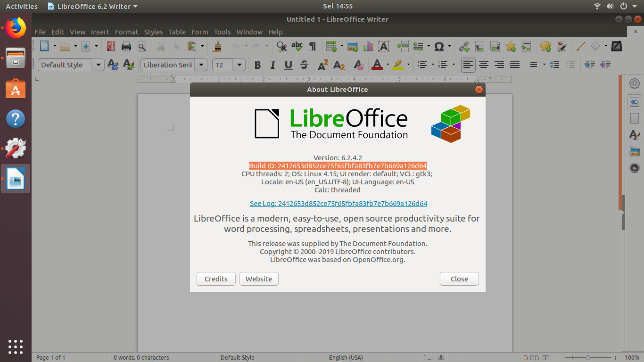Screen dimensions: 644x362
Task: Open Firefox from the dock
Action: (16, 27)
